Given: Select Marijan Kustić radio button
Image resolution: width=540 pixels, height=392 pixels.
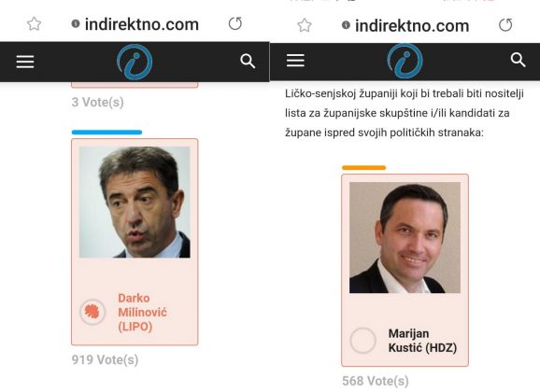Looking at the screenshot, I should tap(362, 341).
